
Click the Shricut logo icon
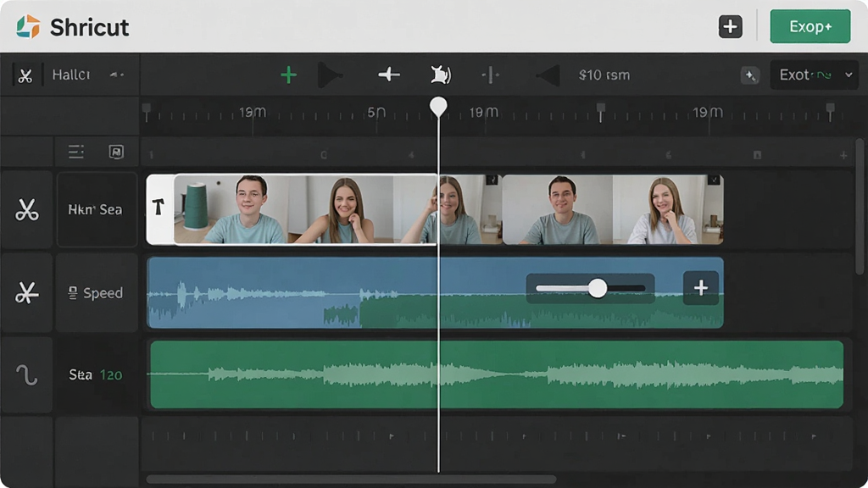tap(28, 26)
